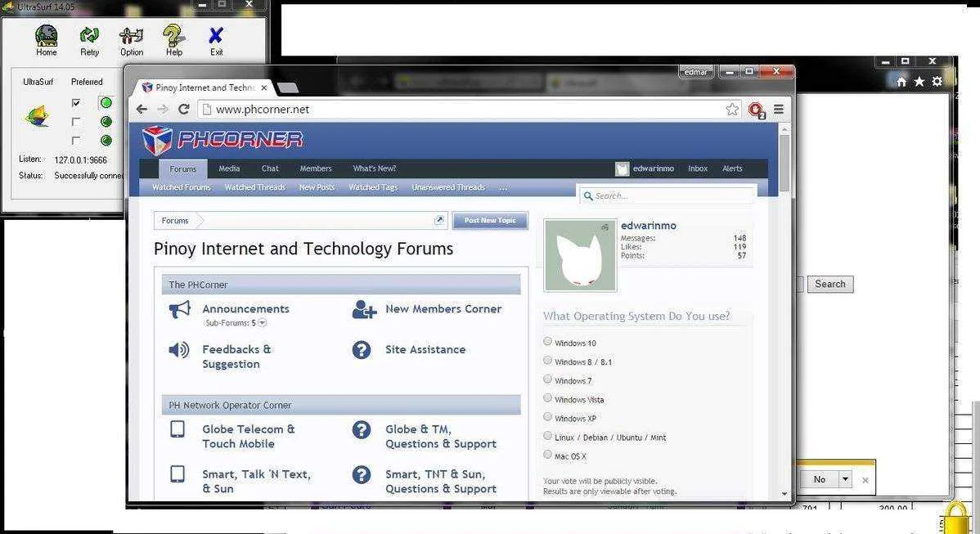The height and width of the screenshot is (534, 980).
Task: Click the UltraSurf globe logo icon
Action: pyautogui.click(x=37, y=116)
